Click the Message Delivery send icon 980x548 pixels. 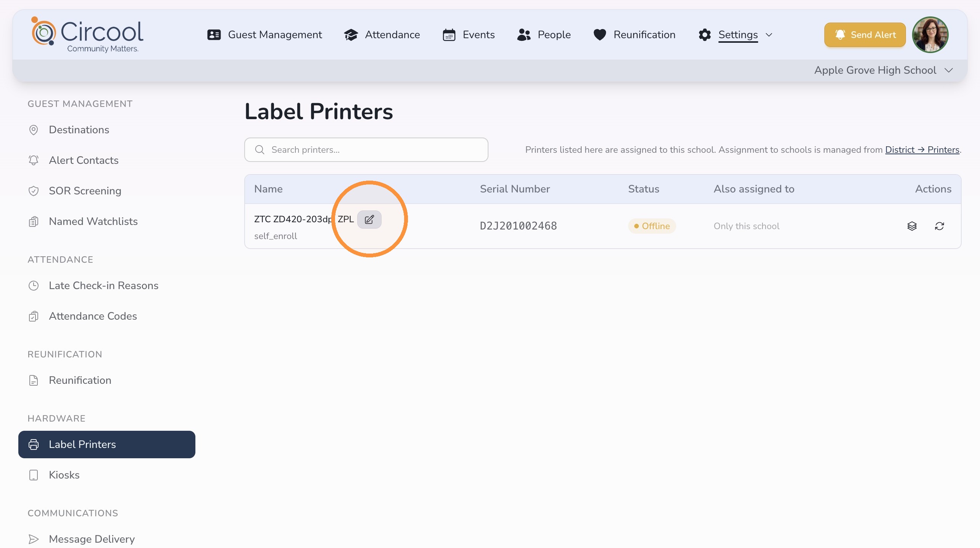coord(34,539)
